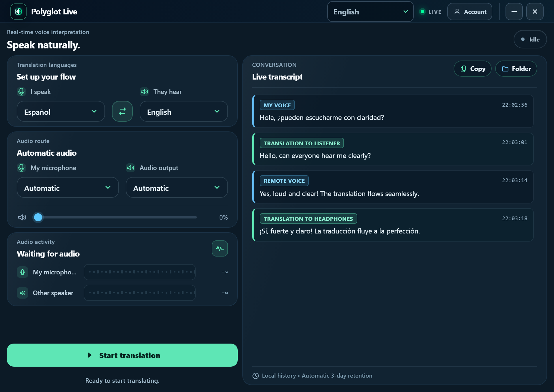The image size is (554, 392).
Task: Open the They hear English dropdown
Action: (184, 111)
